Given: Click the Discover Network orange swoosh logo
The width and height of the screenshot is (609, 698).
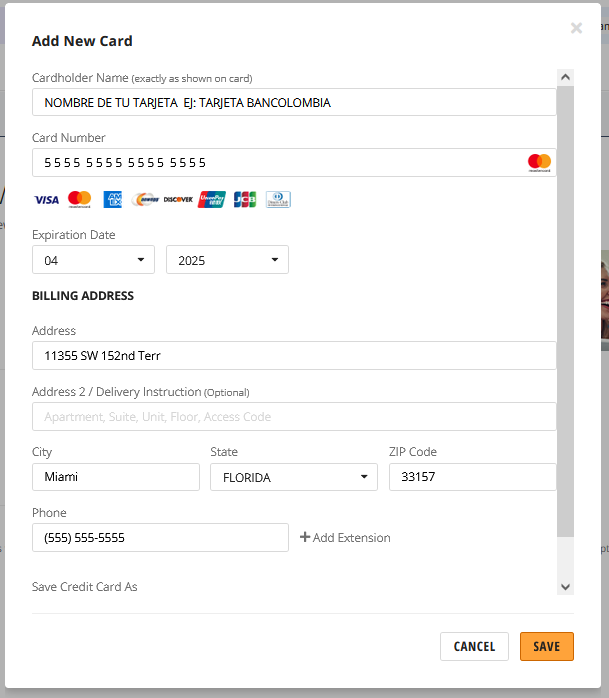Looking at the screenshot, I should tap(145, 199).
